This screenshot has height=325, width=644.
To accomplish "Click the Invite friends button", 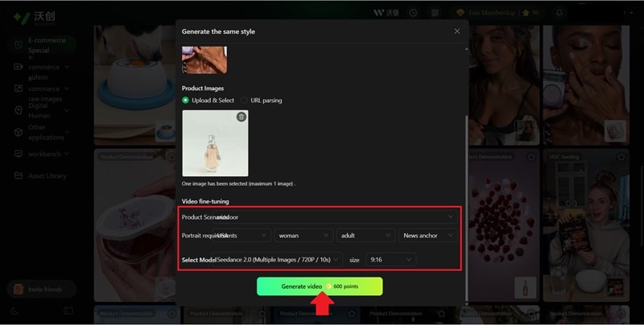I will tap(42, 290).
